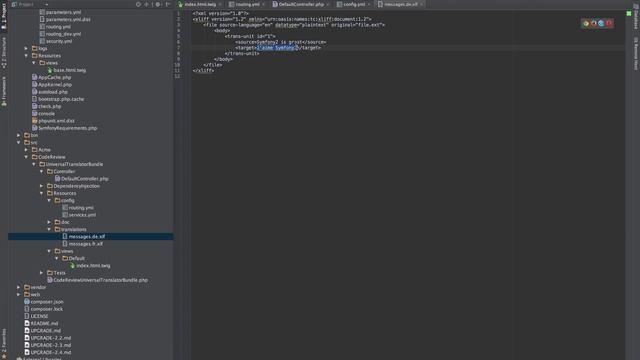The width and height of the screenshot is (640, 360).
Task: Expand the DependencyInjection folder
Action: coord(42,186)
